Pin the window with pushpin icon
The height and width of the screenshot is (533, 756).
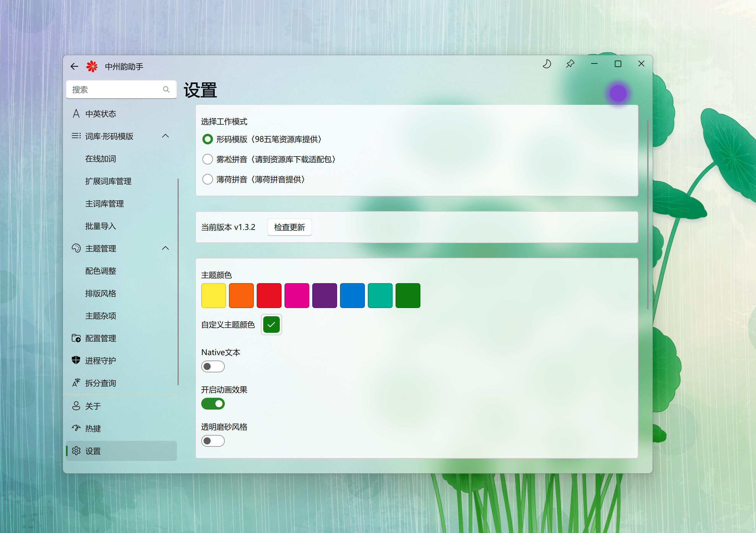tap(570, 64)
